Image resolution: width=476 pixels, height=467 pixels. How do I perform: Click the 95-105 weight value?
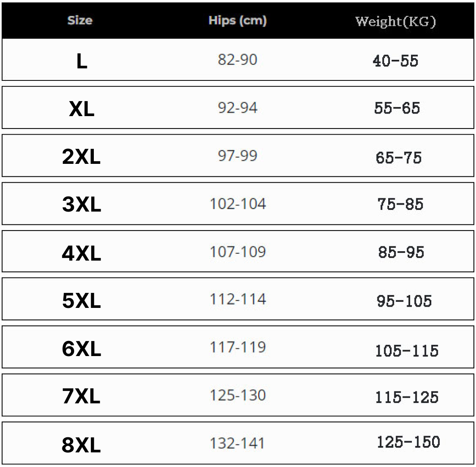click(x=404, y=301)
